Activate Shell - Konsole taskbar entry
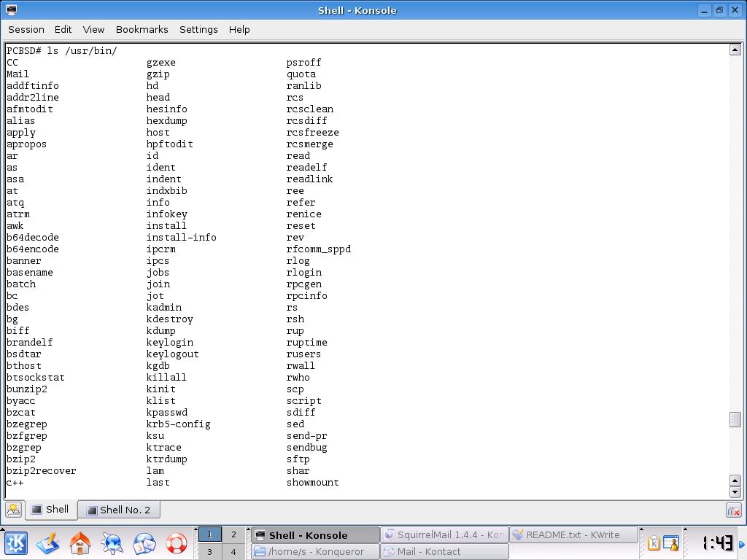The image size is (747, 560). click(315, 534)
